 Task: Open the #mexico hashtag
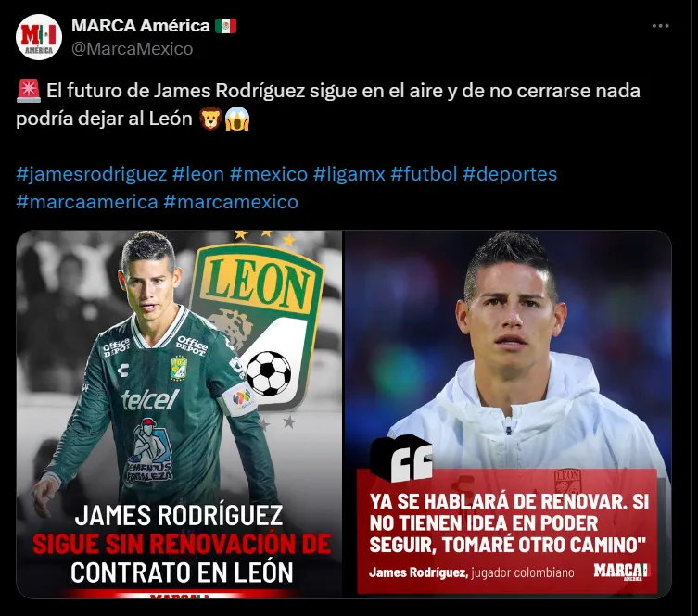[x=269, y=174]
